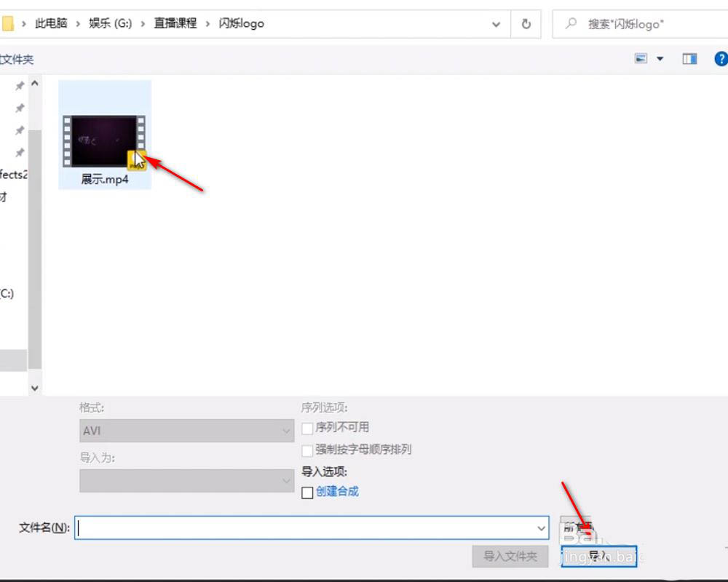Enable the 创建合成 checkbox
The image size is (728, 582).
pyautogui.click(x=307, y=493)
